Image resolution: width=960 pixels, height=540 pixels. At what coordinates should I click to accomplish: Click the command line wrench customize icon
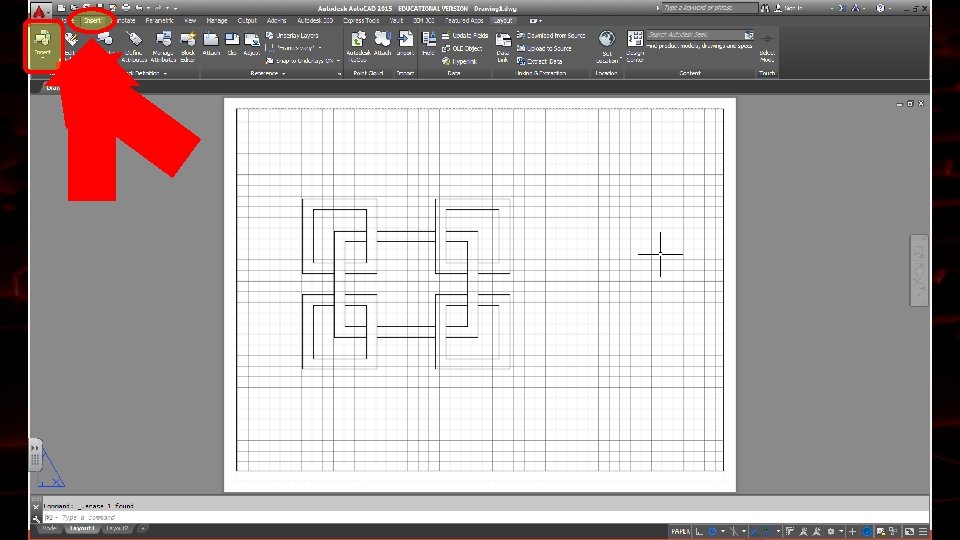tap(36, 518)
